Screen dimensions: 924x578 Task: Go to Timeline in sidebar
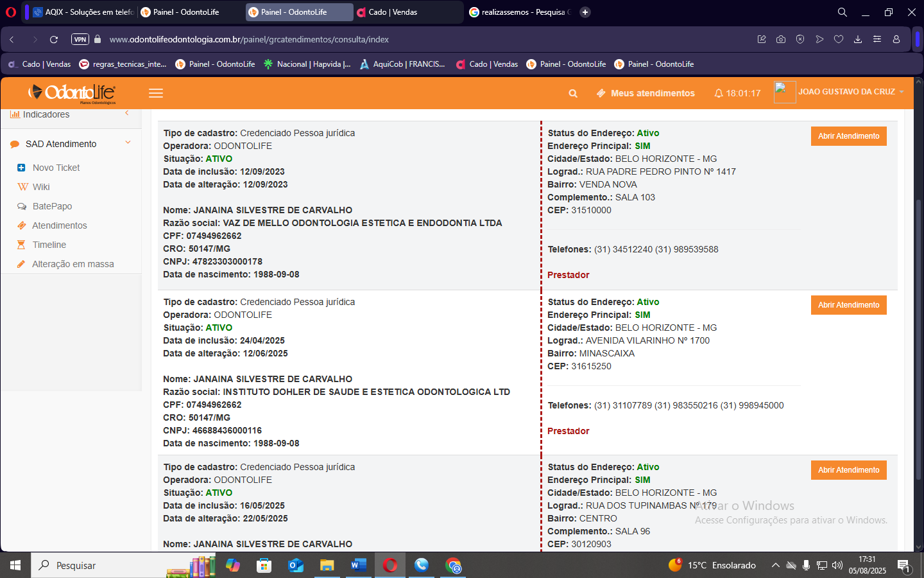[49, 245]
